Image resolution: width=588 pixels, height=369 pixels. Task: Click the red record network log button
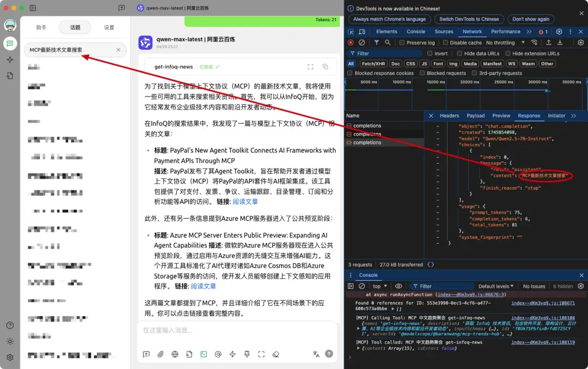click(351, 43)
